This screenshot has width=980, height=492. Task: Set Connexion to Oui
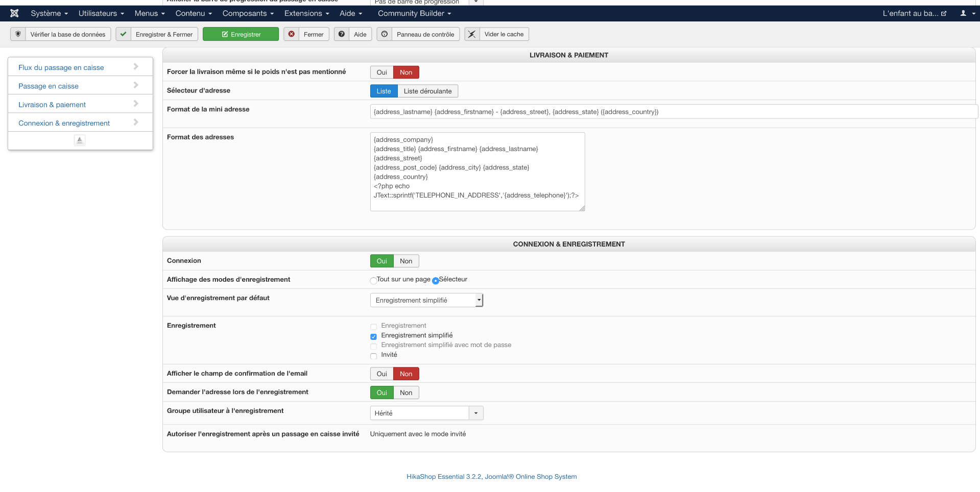pos(381,261)
